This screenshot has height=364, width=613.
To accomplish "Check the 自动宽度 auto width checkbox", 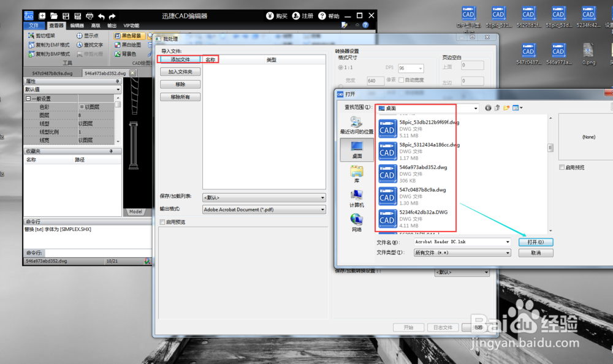I will point(401,80).
